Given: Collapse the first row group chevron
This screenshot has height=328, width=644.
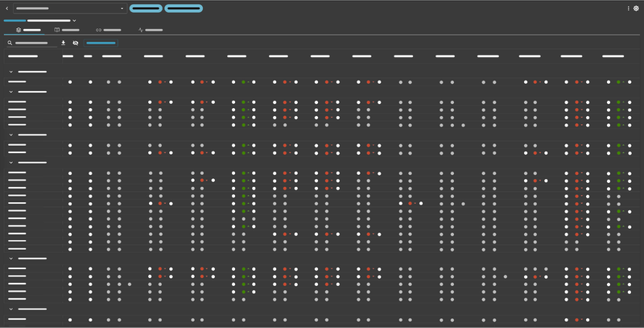Looking at the screenshot, I should pyautogui.click(x=11, y=72).
